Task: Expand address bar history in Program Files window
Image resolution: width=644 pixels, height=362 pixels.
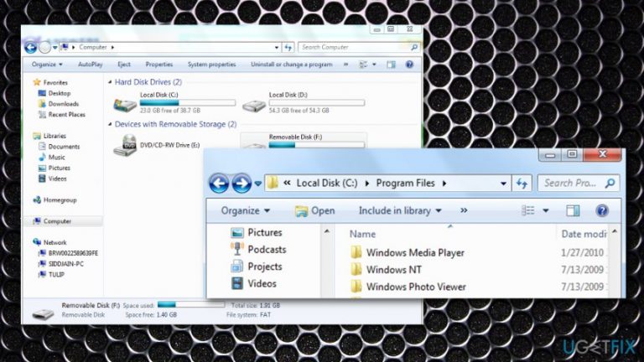Action: (x=503, y=184)
